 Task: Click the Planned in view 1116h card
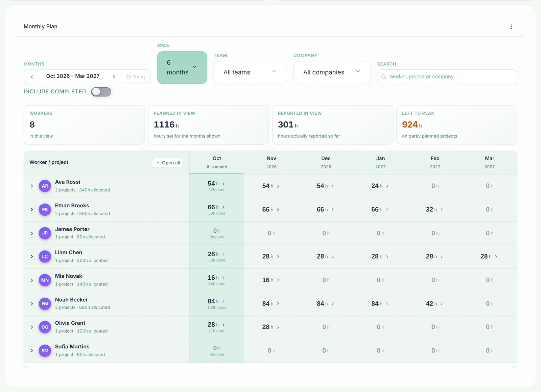[x=208, y=125]
